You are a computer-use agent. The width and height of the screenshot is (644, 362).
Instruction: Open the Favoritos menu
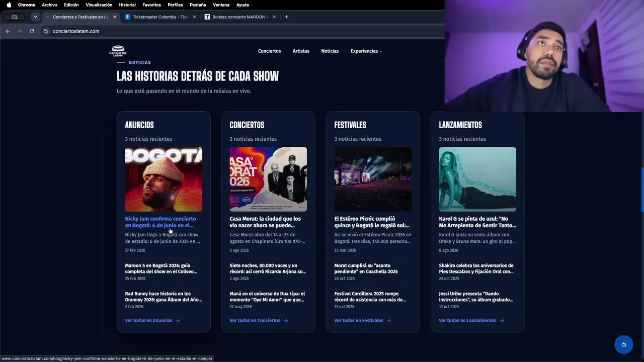click(x=151, y=5)
